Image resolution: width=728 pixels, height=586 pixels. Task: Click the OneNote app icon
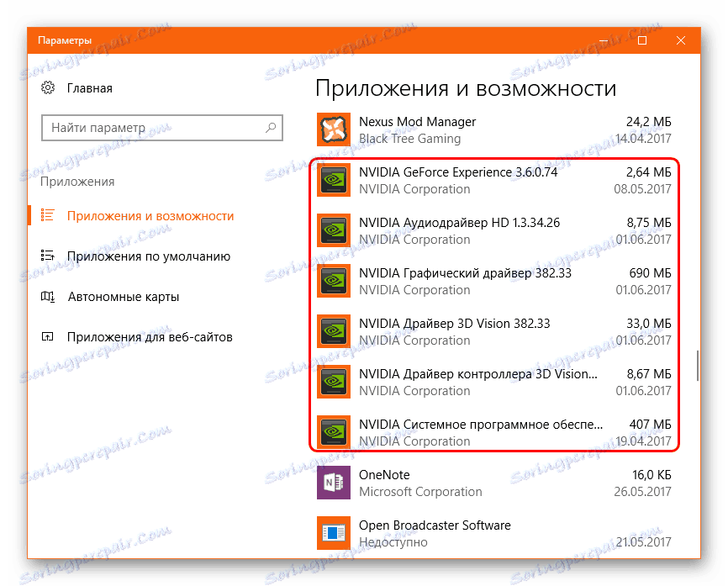[334, 483]
